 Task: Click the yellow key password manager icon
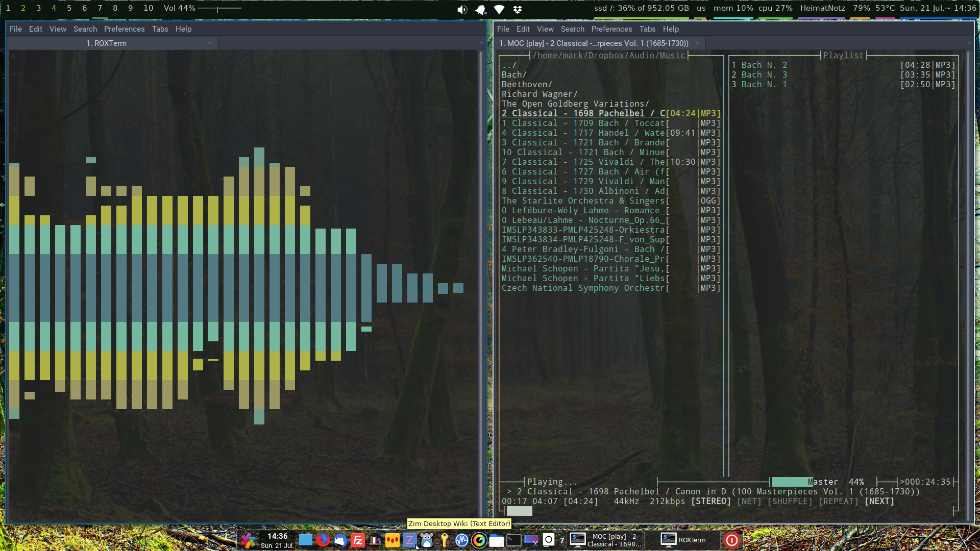444,540
